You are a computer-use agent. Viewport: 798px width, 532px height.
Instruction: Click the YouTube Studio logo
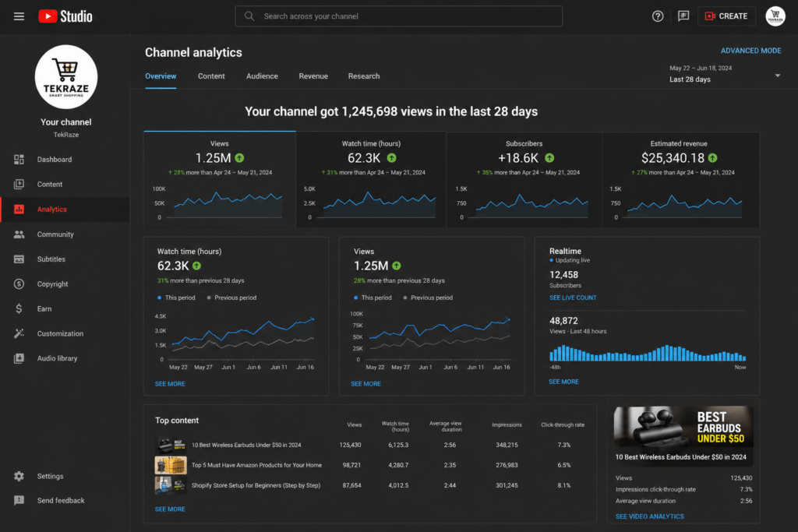(x=65, y=16)
